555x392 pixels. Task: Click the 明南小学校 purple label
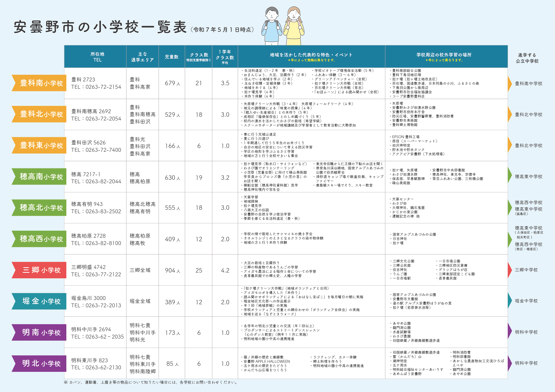click(40, 332)
